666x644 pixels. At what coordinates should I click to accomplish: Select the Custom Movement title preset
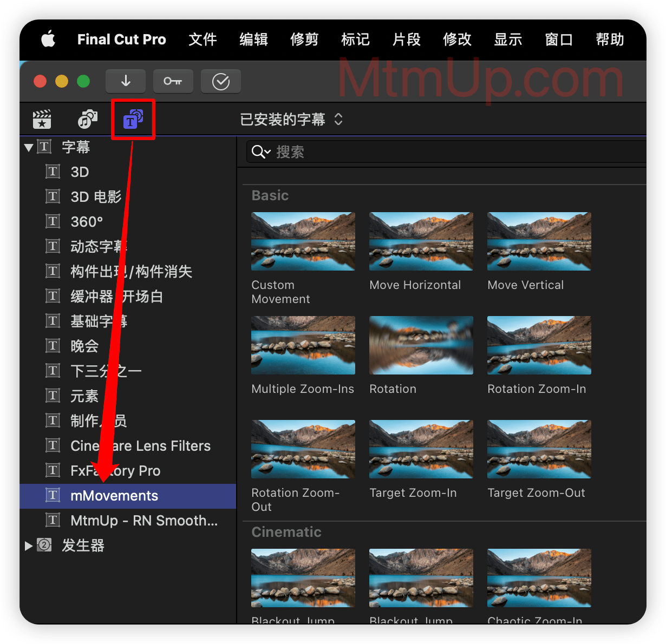[303, 241]
